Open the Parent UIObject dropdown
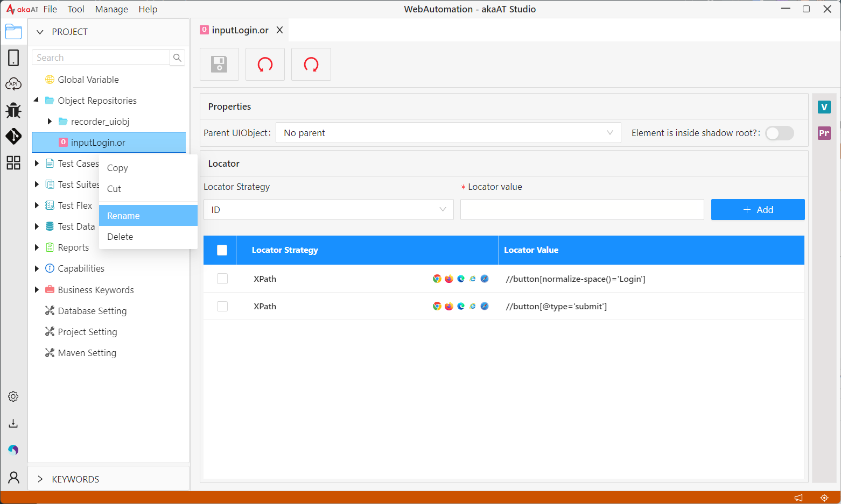The image size is (841, 504). 448,133
